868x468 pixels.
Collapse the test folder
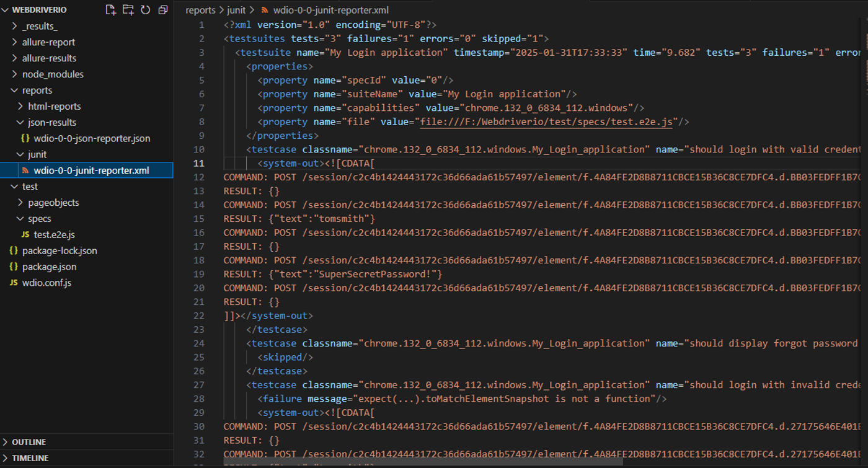[15, 187]
